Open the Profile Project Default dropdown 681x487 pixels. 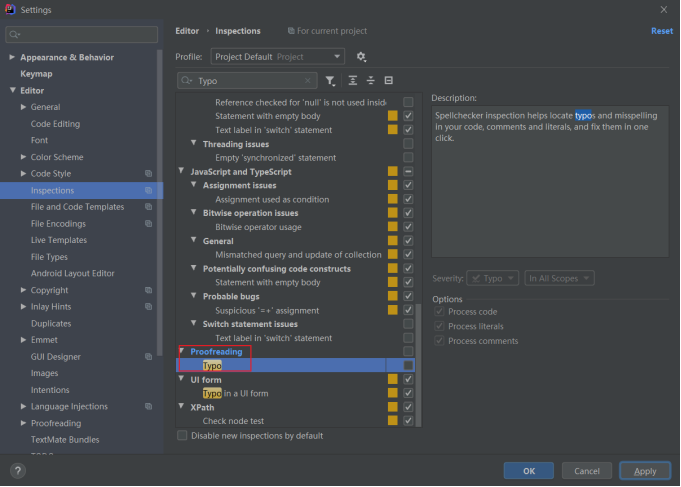point(278,56)
